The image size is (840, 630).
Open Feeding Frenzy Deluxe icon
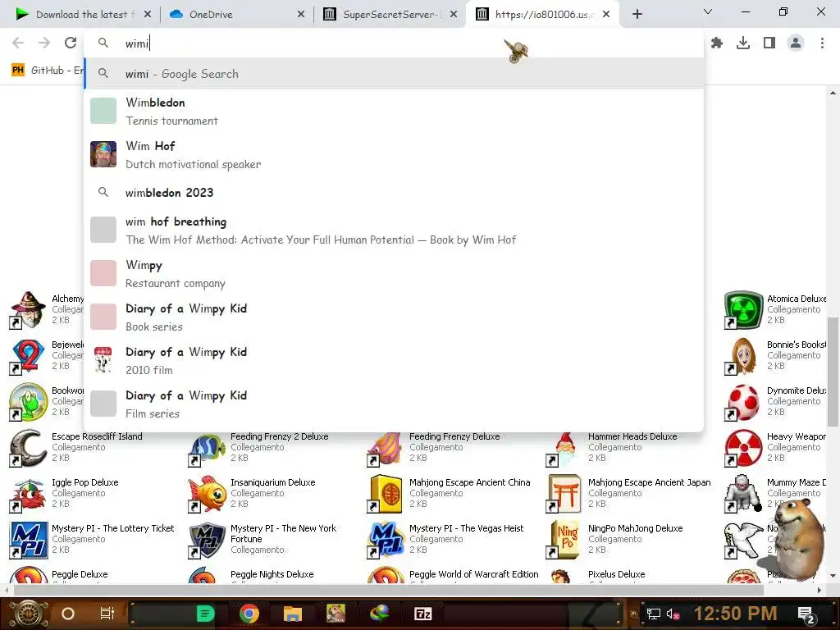click(x=386, y=449)
